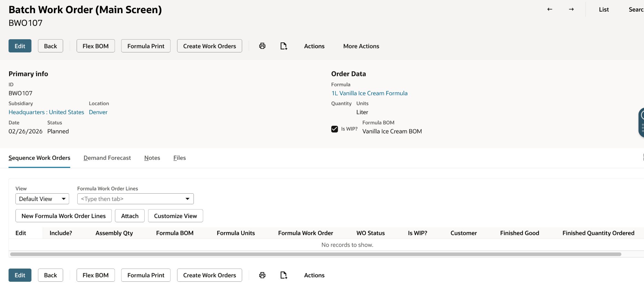Screen dimensions: 644x302
Task: Click the bottom new record document icon
Action: pos(283,275)
